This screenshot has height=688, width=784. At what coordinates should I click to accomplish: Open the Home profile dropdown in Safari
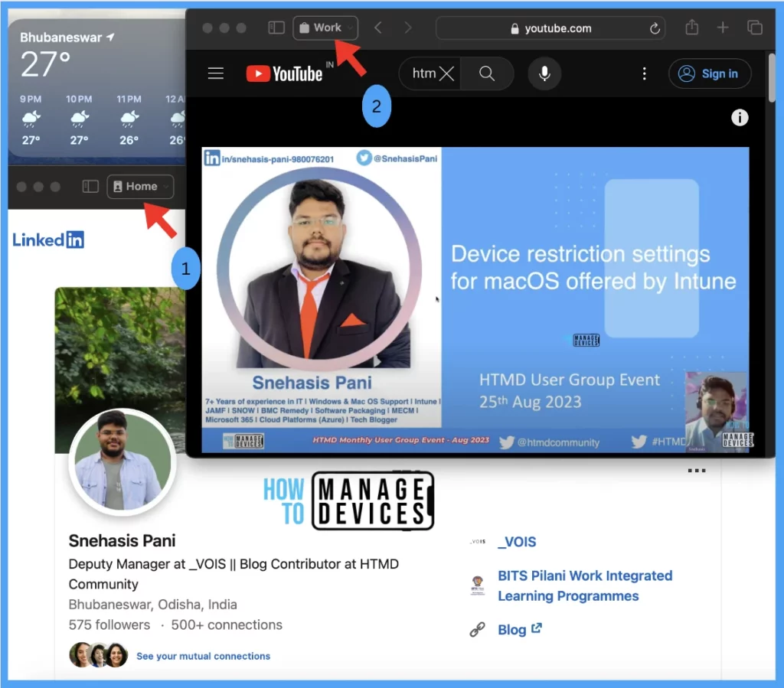(x=141, y=187)
